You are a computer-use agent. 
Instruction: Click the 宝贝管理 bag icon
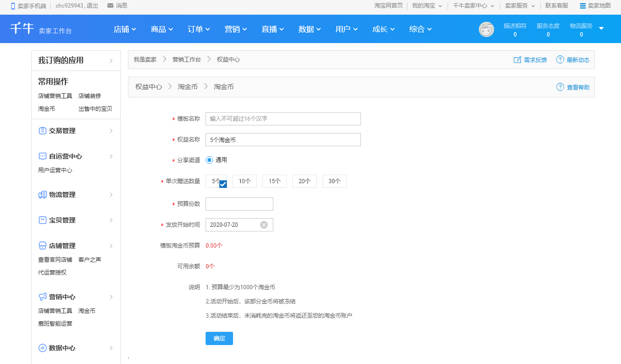click(42, 220)
